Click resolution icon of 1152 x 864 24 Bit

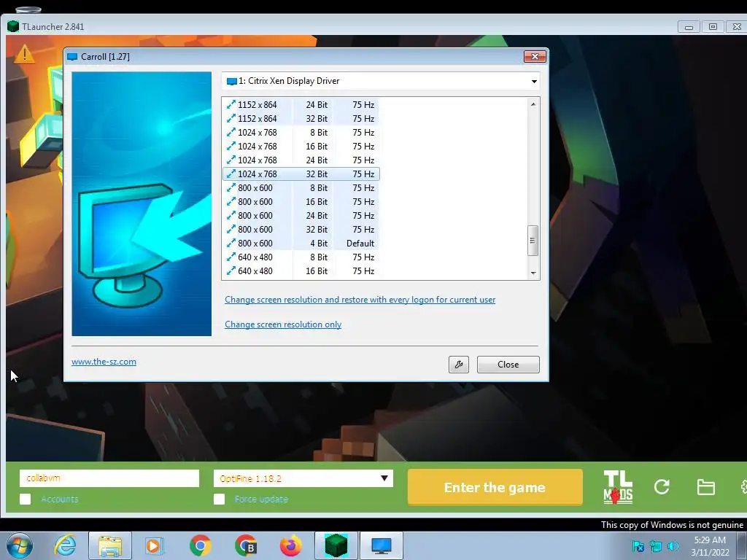(x=231, y=104)
